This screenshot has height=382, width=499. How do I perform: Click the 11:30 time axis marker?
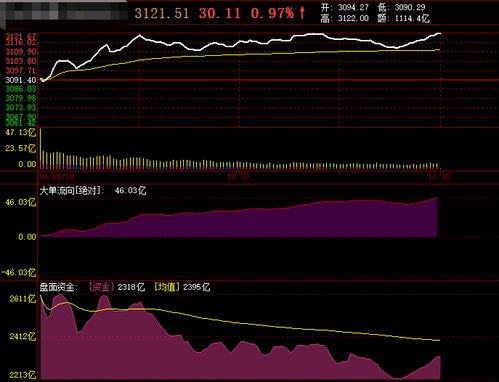point(439,177)
